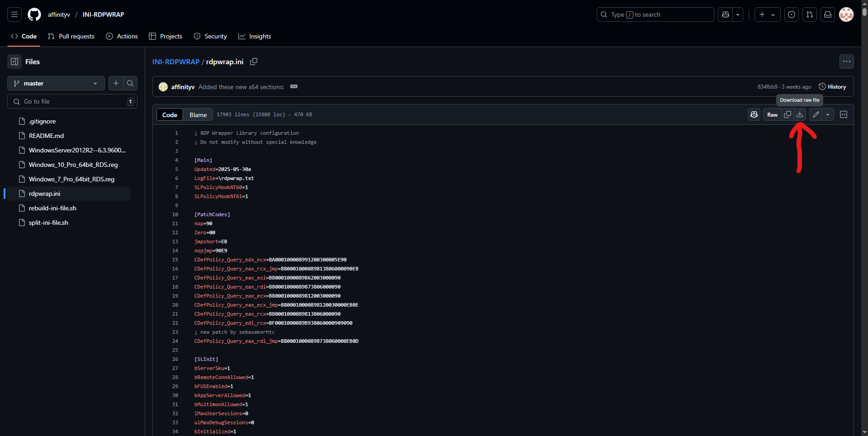Open the Pull requests tab
The width and height of the screenshot is (868, 436).
tap(71, 36)
